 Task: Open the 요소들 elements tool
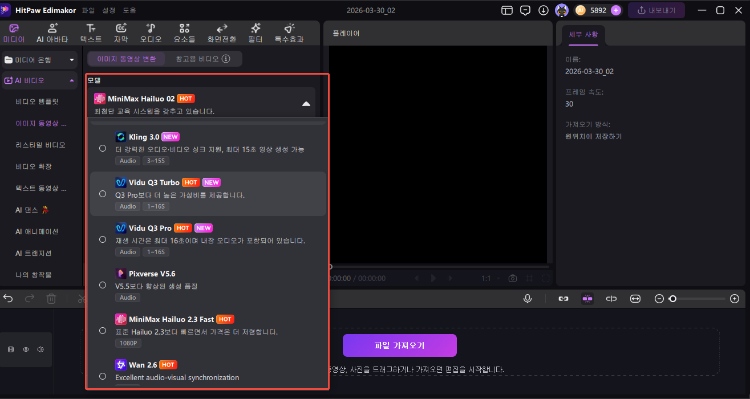pyautogui.click(x=184, y=33)
